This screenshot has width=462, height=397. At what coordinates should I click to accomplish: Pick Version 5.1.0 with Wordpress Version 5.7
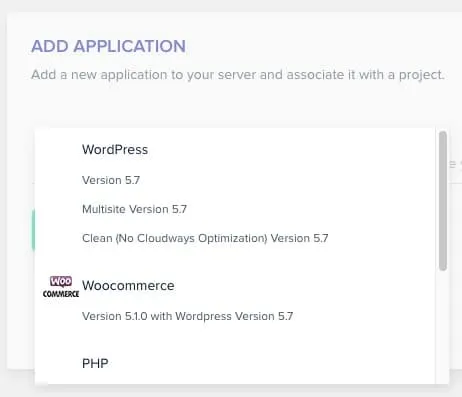point(187,316)
